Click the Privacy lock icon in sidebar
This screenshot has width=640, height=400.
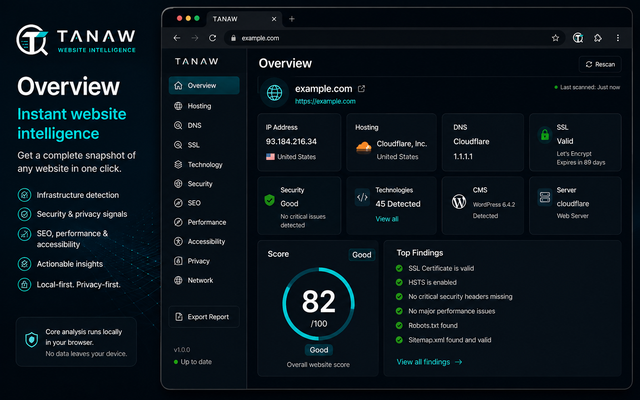click(x=178, y=261)
